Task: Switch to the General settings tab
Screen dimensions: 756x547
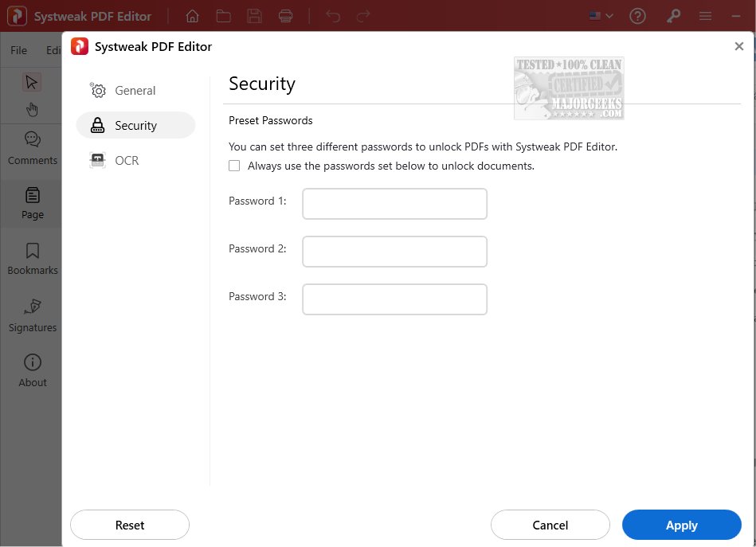Action: [x=135, y=91]
